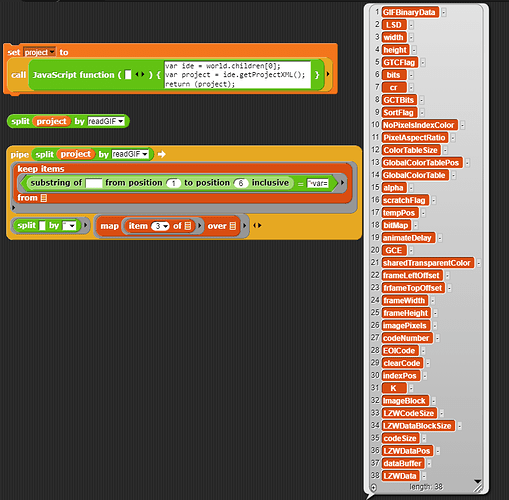Click the JavaScript code text field
The height and width of the screenshot is (500, 509).
pyautogui.click(x=237, y=75)
